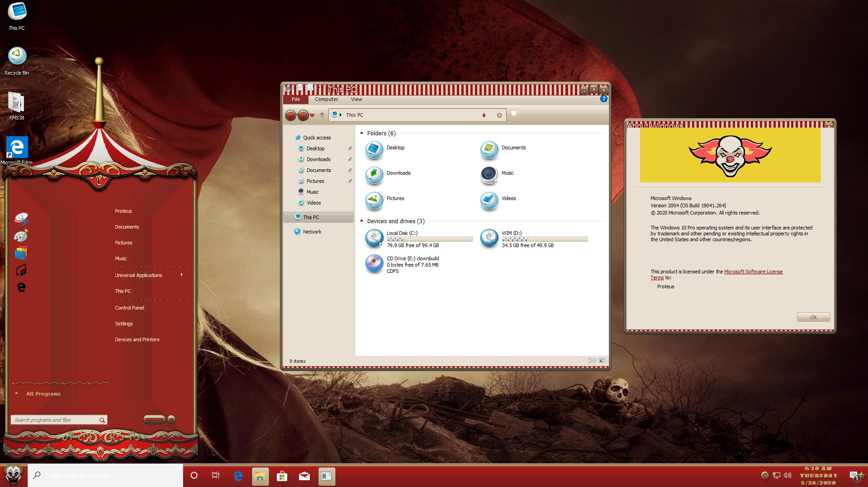Click Local Disk (C:) capacity bar

click(429, 239)
